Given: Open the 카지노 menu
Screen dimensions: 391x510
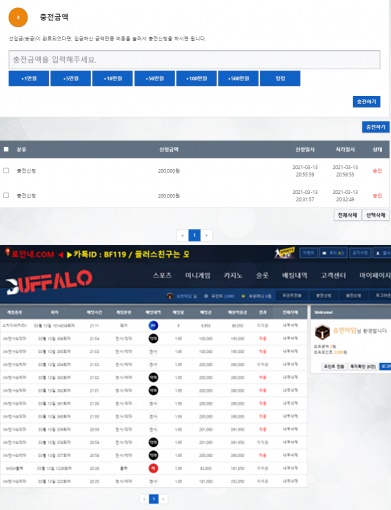Looking at the screenshot, I should point(233,275).
